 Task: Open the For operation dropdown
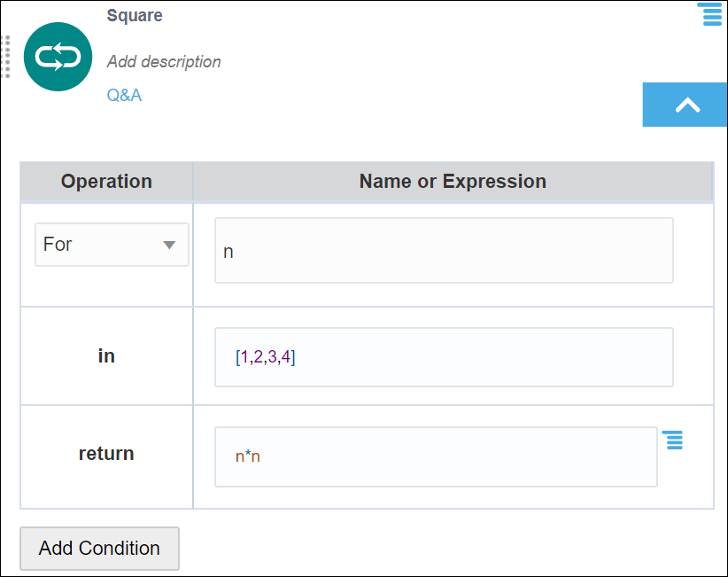tap(112, 245)
